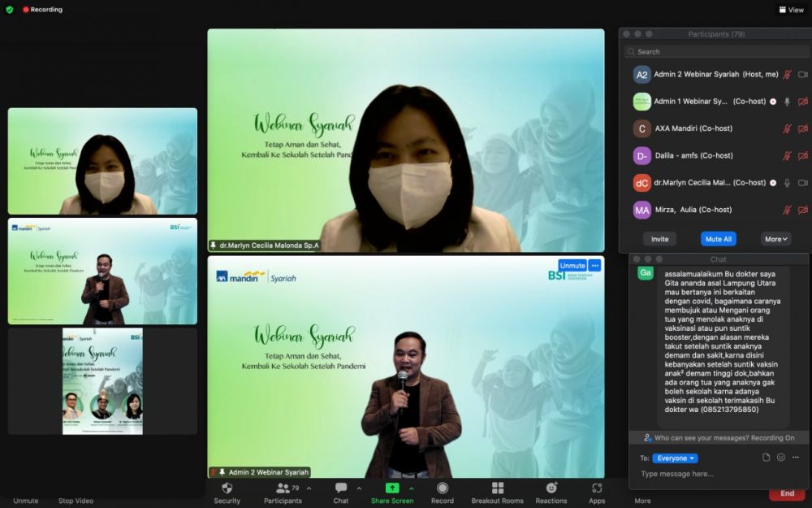This screenshot has width=812, height=508.
Task: Open the Reactions emoji menu
Action: [x=551, y=488]
